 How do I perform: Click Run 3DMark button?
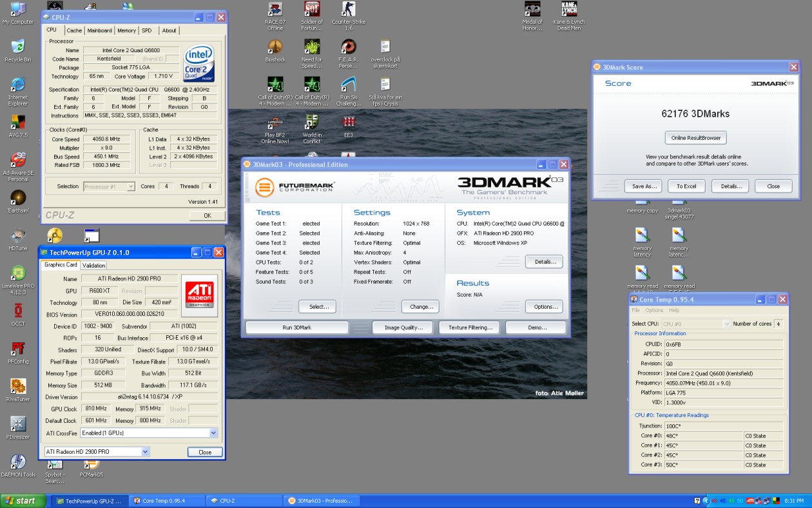(x=297, y=327)
